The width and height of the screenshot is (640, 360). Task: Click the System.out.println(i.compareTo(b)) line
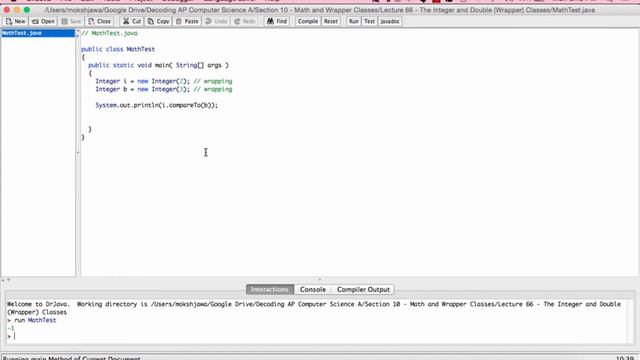tap(157, 105)
